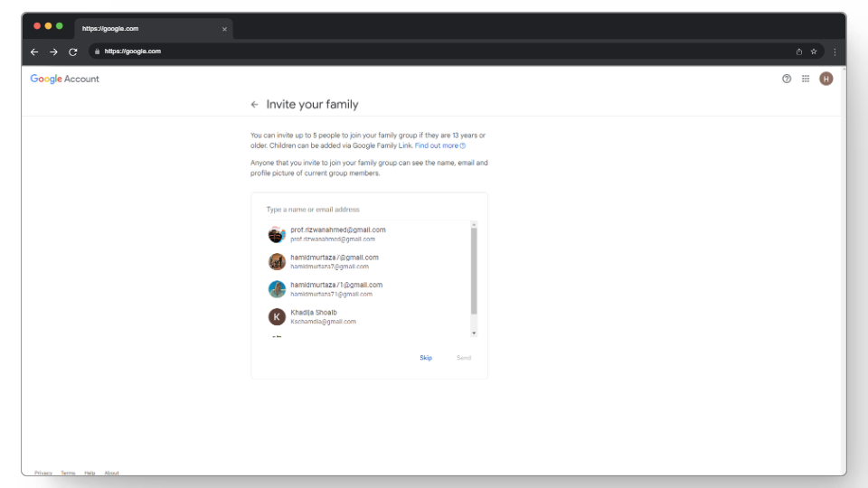This screenshot has width=868, height=488.
Task: Select contact hamidmurtaza7@gmail.com
Action: [x=369, y=262]
